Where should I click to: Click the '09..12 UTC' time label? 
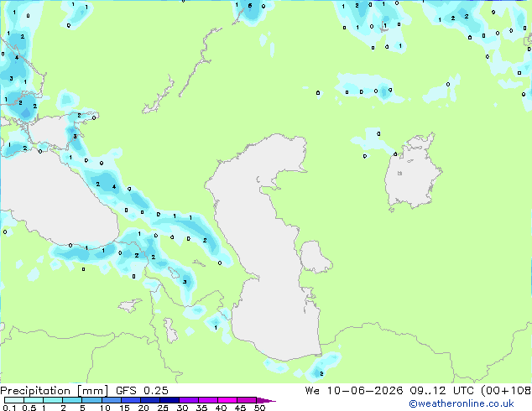coord(441,391)
